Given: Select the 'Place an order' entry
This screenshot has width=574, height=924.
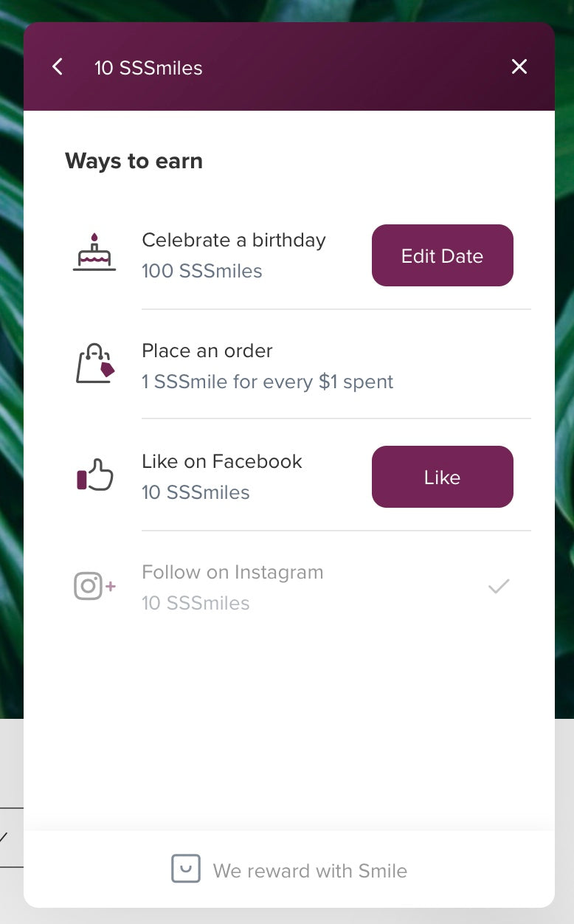Looking at the screenshot, I should point(207,351).
